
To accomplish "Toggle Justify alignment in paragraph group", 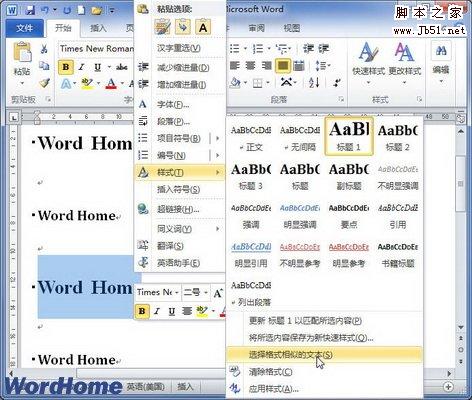I will coord(283,66).
